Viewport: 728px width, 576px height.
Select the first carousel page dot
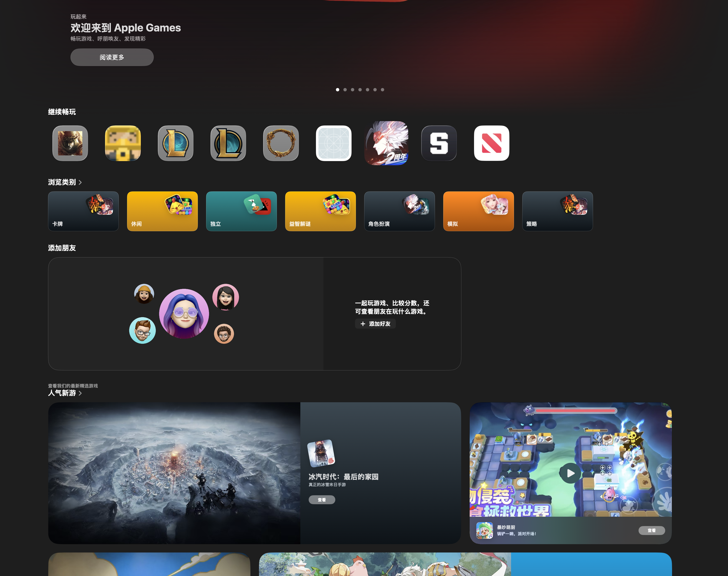pyautogui.click(x=337, y=90)
